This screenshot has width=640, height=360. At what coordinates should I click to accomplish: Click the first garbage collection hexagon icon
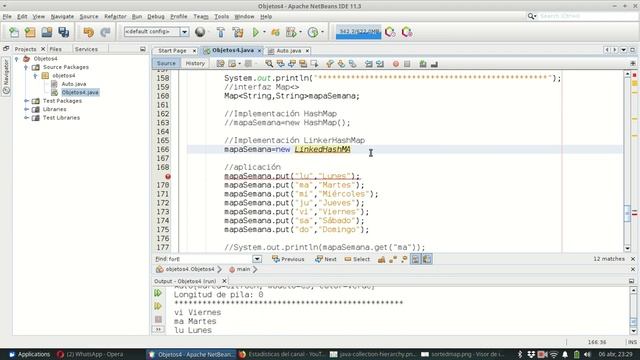[x=390, y=32]
